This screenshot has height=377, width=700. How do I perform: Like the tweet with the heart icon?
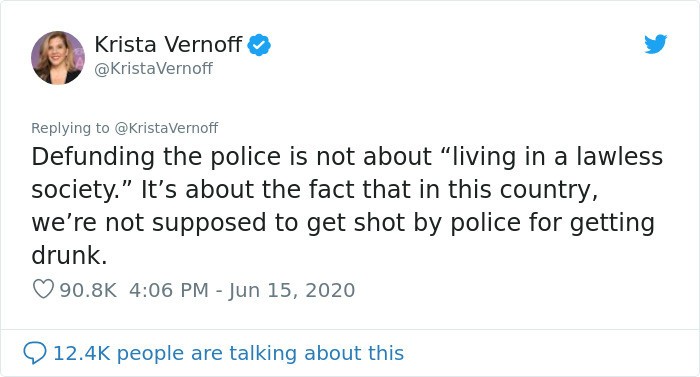click(43, 289)
